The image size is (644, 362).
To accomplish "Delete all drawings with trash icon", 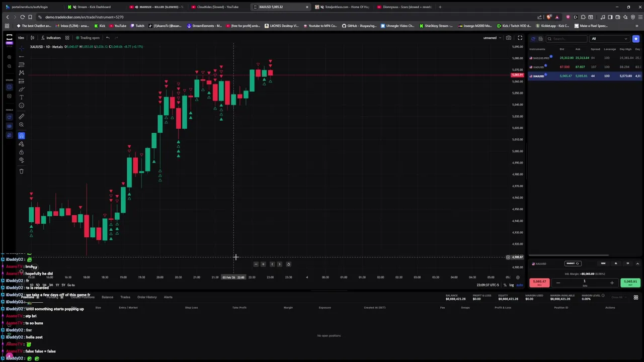I will [x=21, y=171].
